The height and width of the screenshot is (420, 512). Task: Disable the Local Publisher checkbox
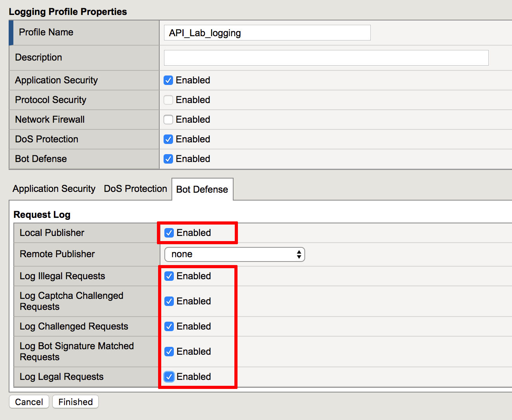pos(169,233)
